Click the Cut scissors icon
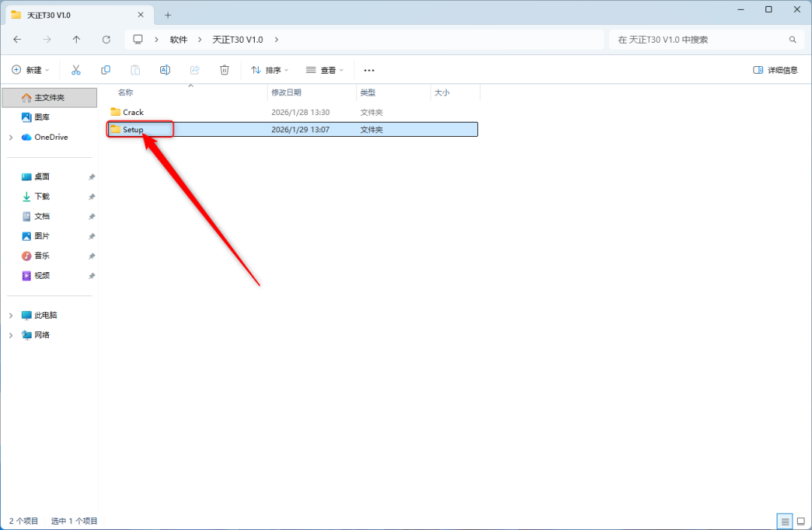Viewport: 812px width, 530px height. tap(76, 70)
